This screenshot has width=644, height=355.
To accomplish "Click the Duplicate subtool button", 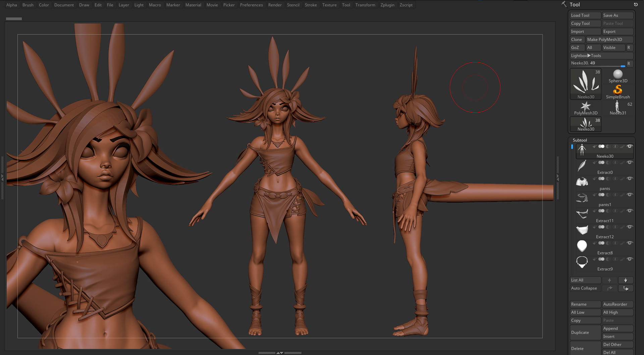I will tap(585, 333).
